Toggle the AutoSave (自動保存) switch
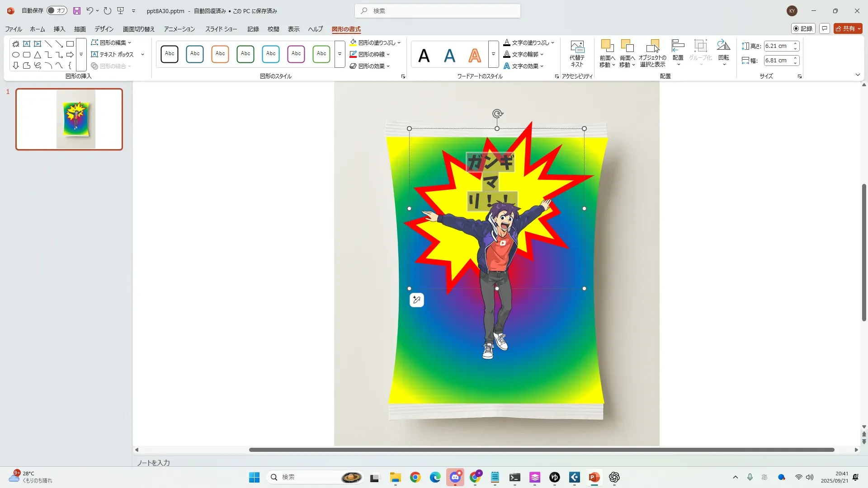Viewport: 868px width, 488px height. 57,11
